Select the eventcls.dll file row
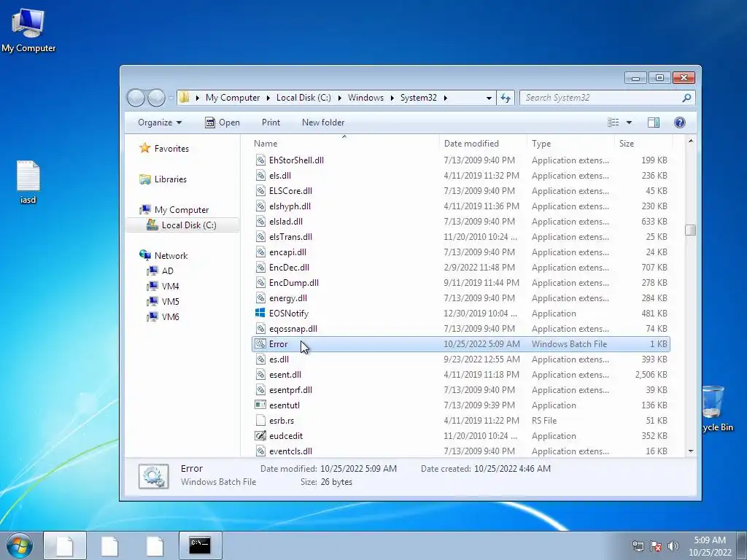The height and width of the screenshot is (560, 747). point(461,451)
